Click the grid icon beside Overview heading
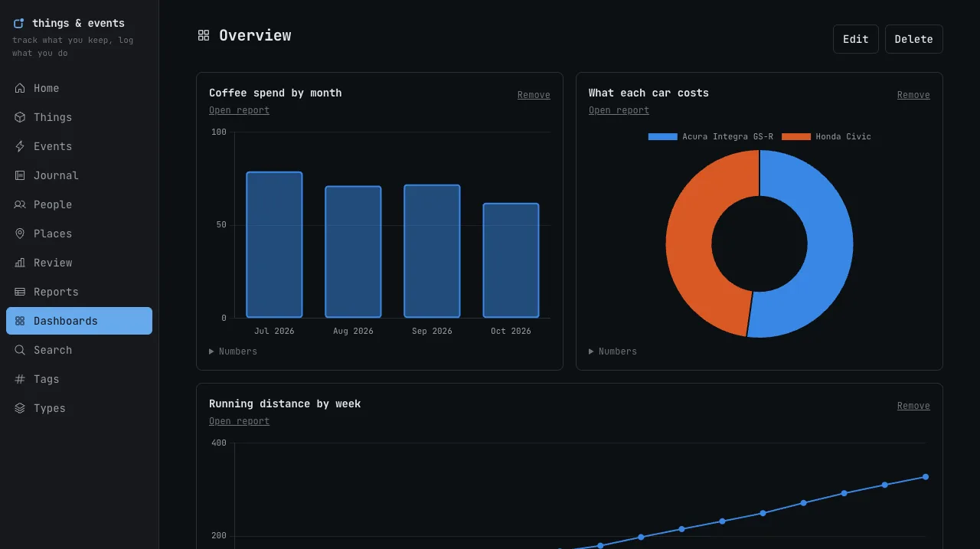Screen dimensions: 980x549 click(x=204, y=35)
